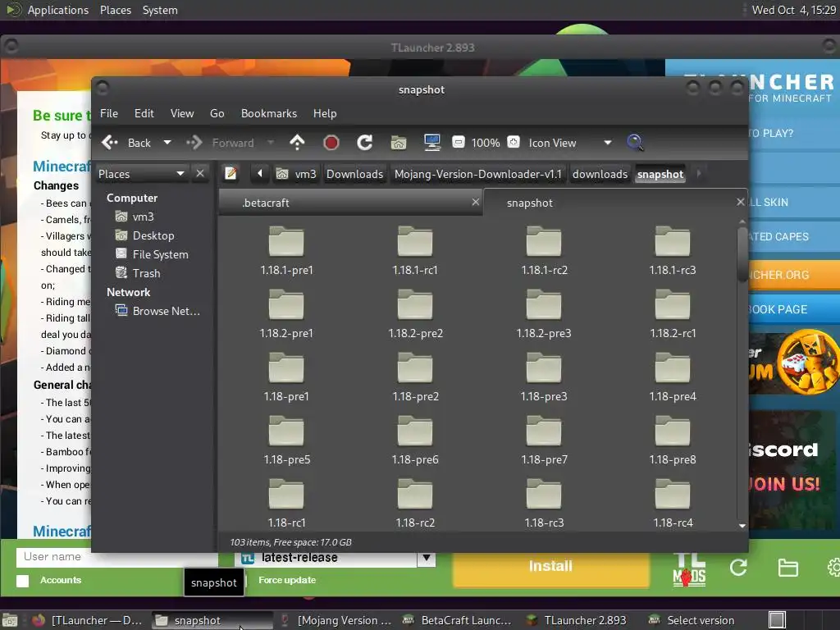Open the Bookmarks menu
The width and height of the screenshot is (840, 630).
point(269,113)
